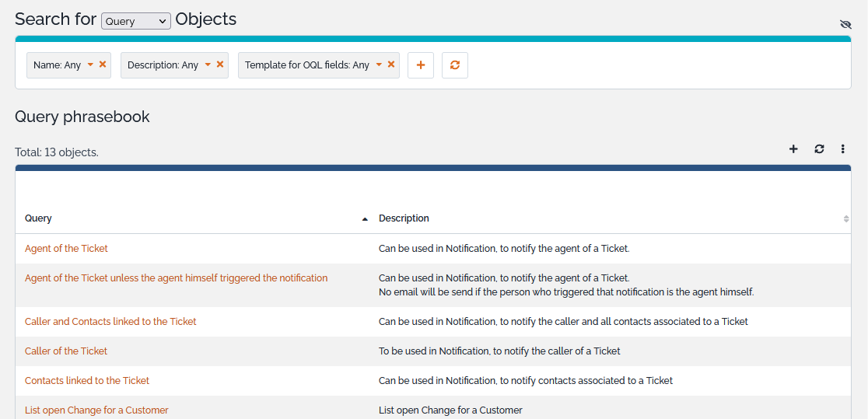This screenshot has width=868, height=419.
Task: Open the Caller of the Ticket query
Action: [x=66, y=351]
